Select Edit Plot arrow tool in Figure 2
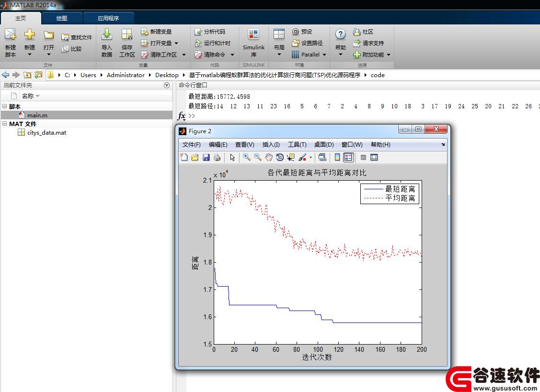Viewport: 540px width, 392px height. (x=232, y=157)
